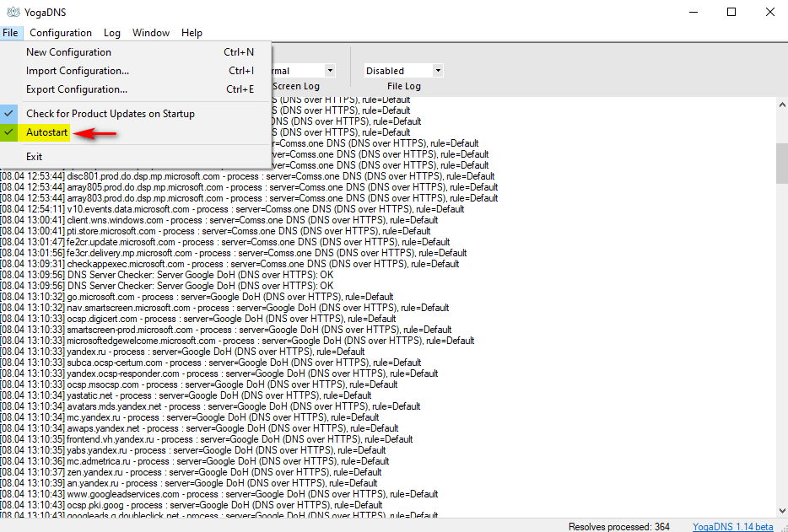Select log line yabs.yandex.ru

[193, 450]
